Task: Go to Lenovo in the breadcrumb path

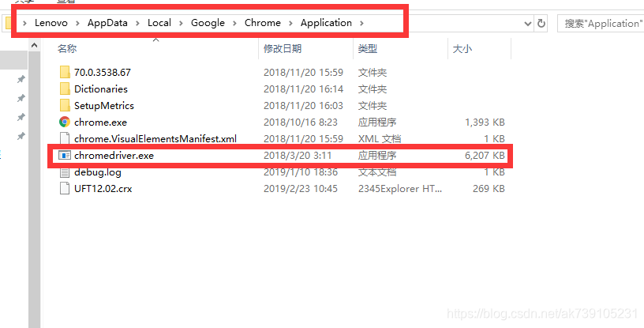Action: pyautogui.click(x=51, y=23)
